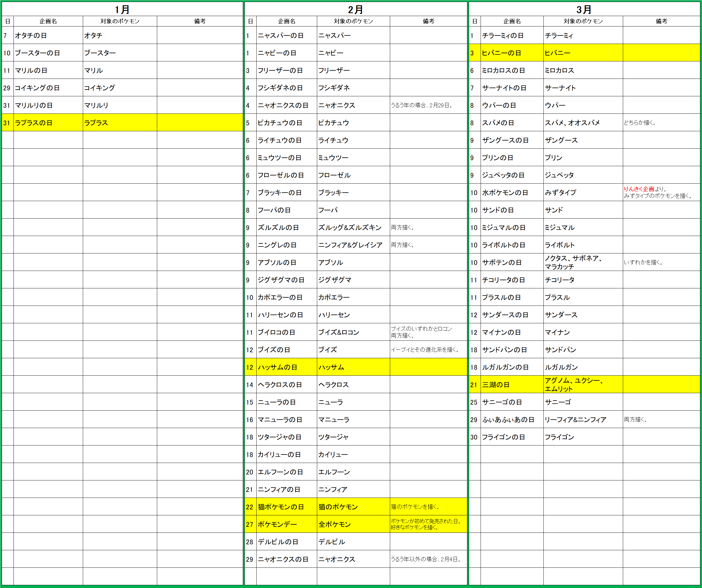This screenshot has width=702, height=588.
Task: Click the ポケモンデー event cell
Action: [x=277, y=524]
